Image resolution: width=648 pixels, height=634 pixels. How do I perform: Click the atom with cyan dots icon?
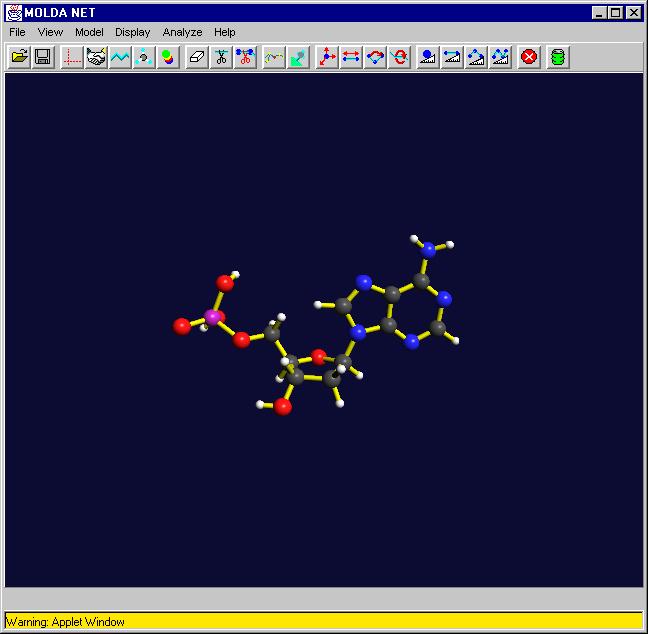[144, 57]
